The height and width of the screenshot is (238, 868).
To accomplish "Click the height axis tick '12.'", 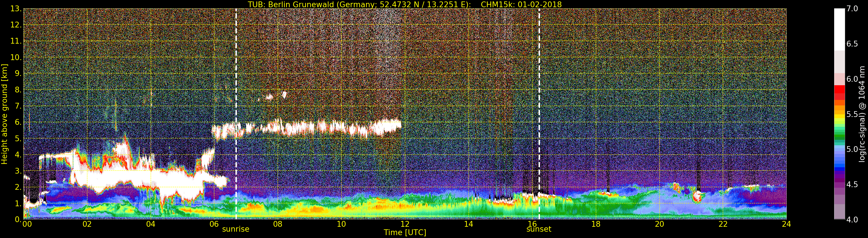I will pyautogui.click(x=16, y=25).
